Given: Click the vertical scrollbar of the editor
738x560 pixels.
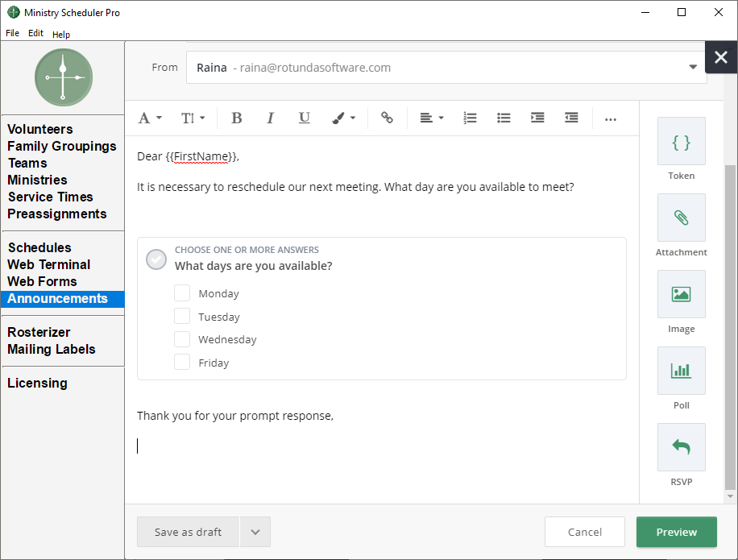Looking at the screenshot, I should 729,327.
